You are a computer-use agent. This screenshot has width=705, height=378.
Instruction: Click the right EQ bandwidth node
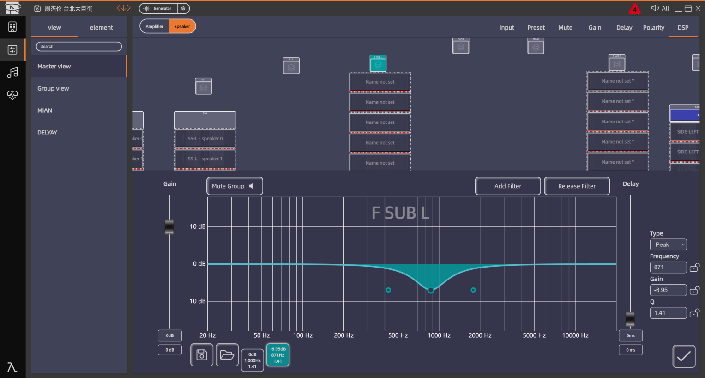(x=473, y=290)
